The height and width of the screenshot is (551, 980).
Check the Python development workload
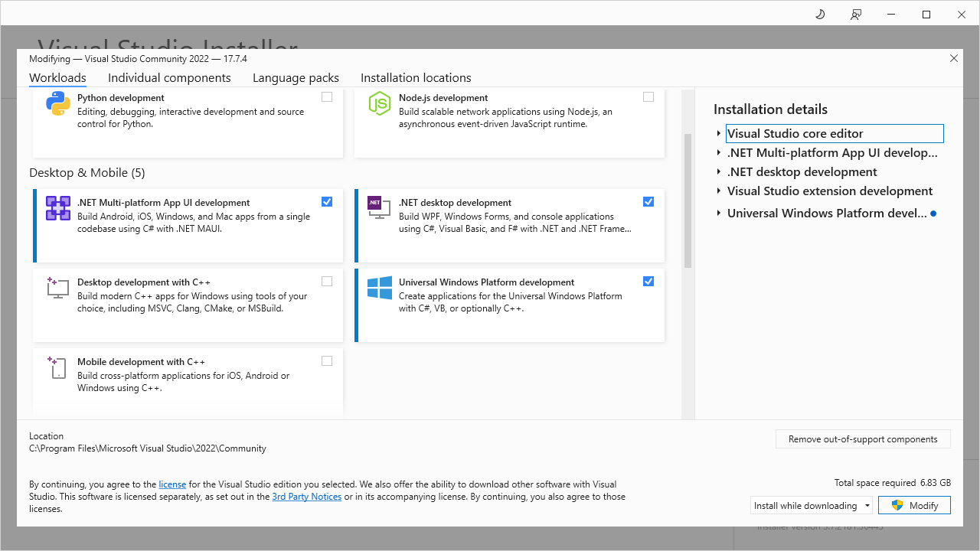327,96
